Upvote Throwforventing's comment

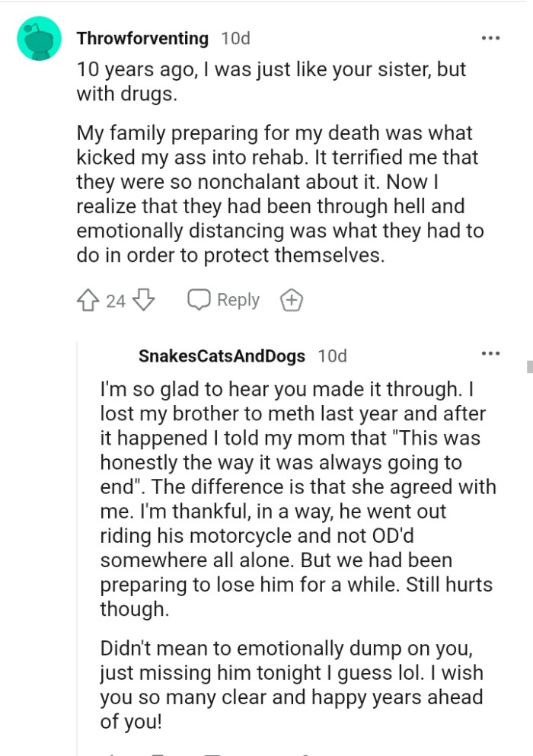point(88,301)
